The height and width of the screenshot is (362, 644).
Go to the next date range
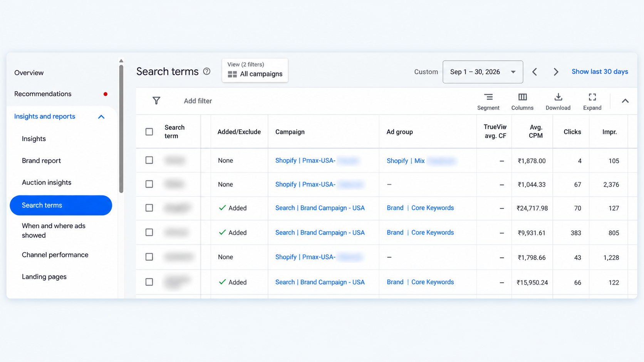pos(556,72)
